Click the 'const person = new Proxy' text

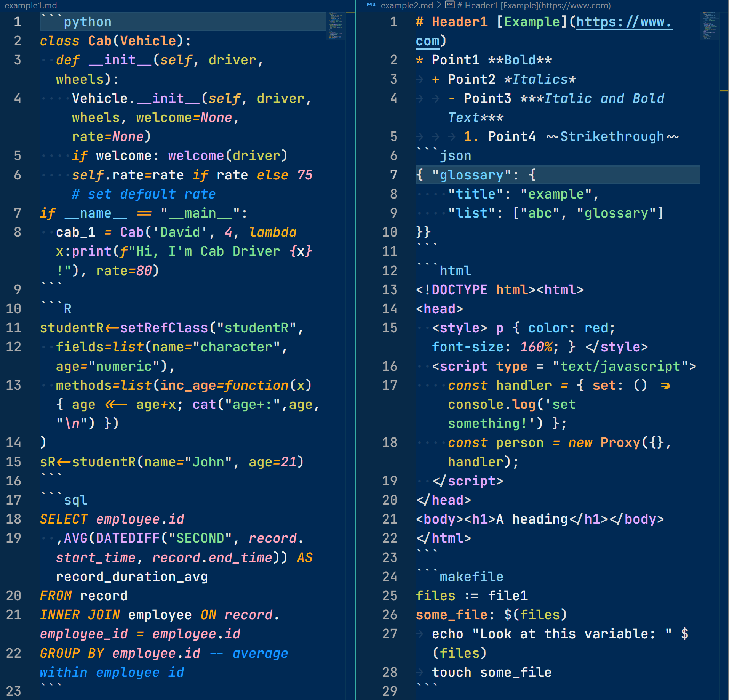(544, 442)
